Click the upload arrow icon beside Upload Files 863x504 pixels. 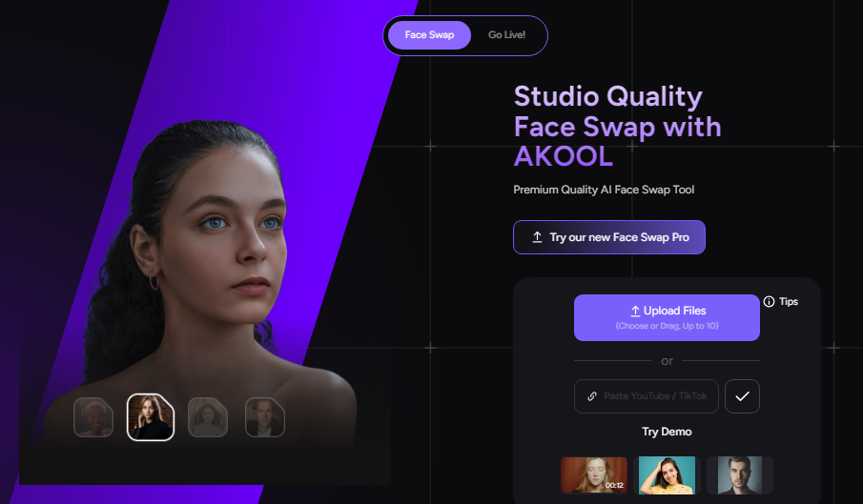pos(635,312)
